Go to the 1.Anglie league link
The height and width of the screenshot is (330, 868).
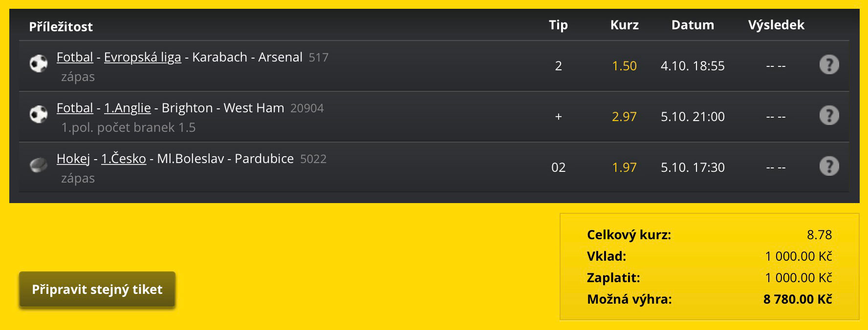[127, 108]
